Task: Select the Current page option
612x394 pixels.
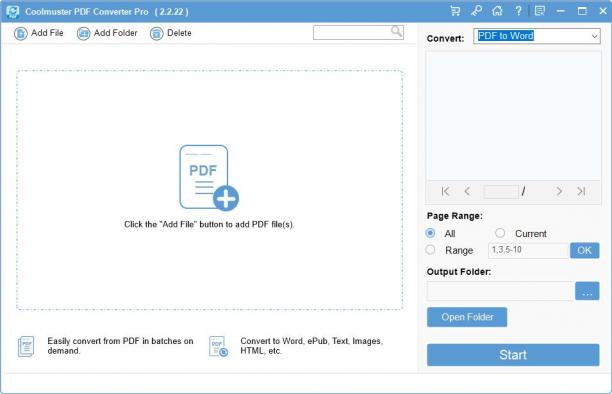Action: 500,233
